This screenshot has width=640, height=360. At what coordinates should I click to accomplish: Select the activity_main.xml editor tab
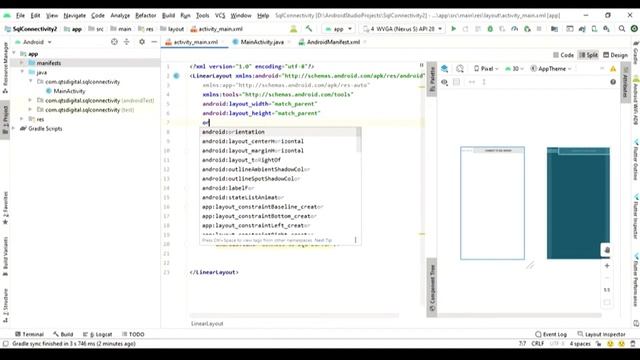195,42
